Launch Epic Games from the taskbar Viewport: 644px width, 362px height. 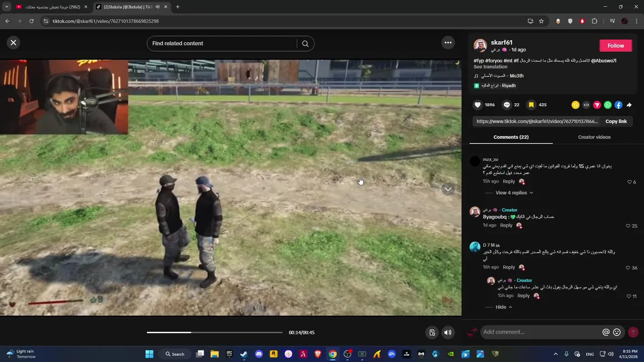(x=229, y=354)
